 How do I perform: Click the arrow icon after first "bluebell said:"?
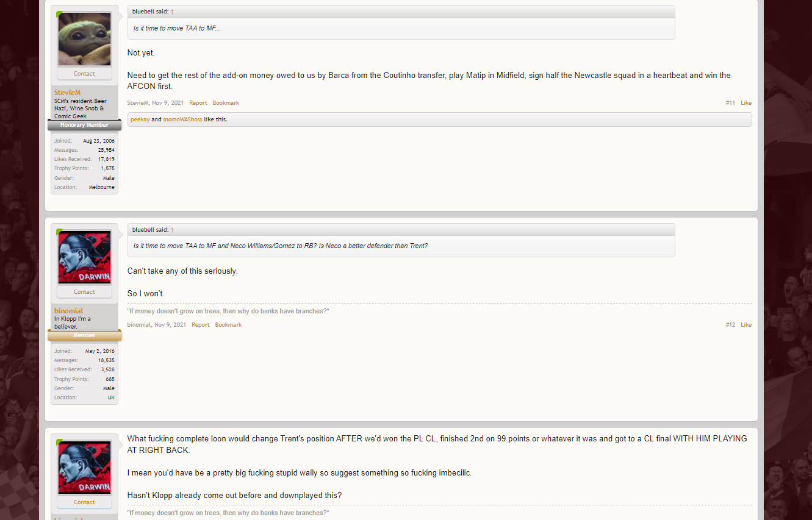coord(172,12)
